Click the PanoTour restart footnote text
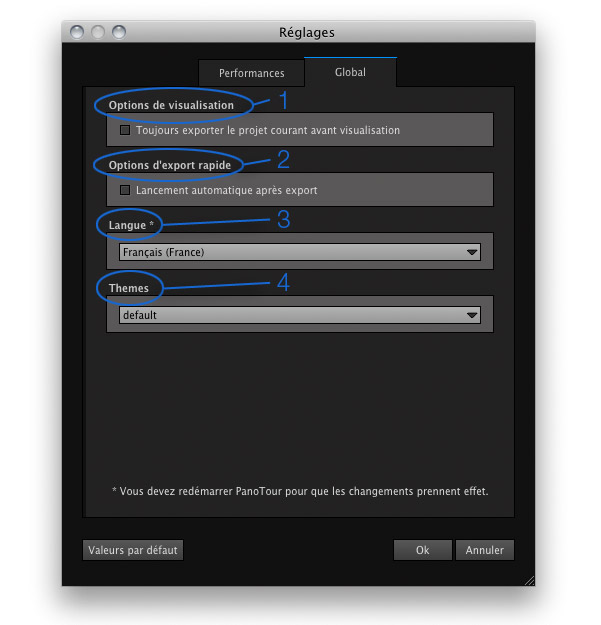 click(300, 491)
